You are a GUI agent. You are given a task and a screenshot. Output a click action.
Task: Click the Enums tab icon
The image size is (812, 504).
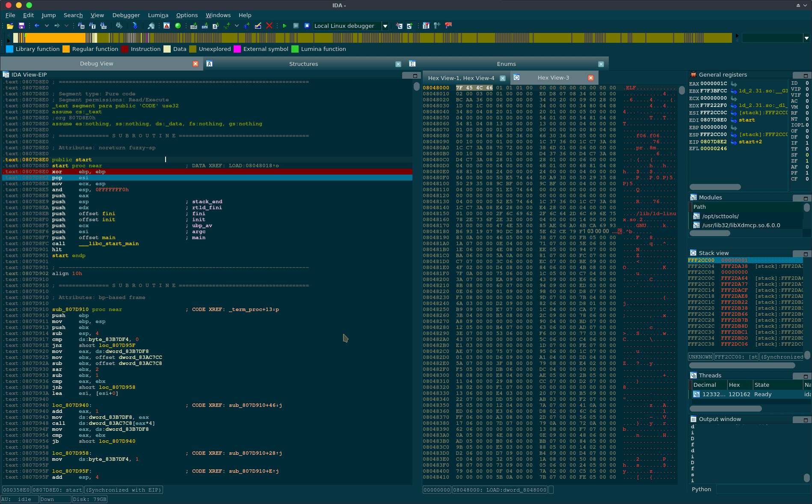412,64
